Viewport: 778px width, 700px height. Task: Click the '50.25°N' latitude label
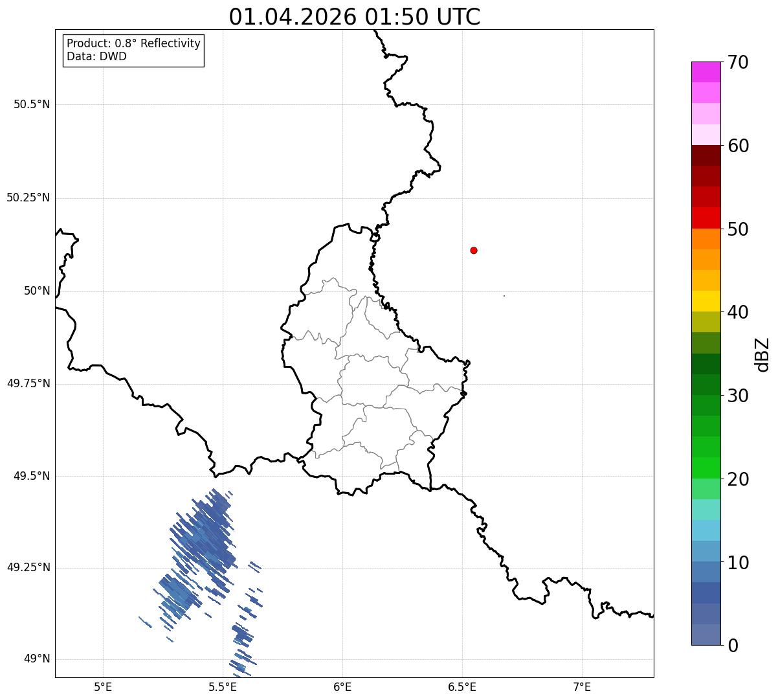click(28, 198)
